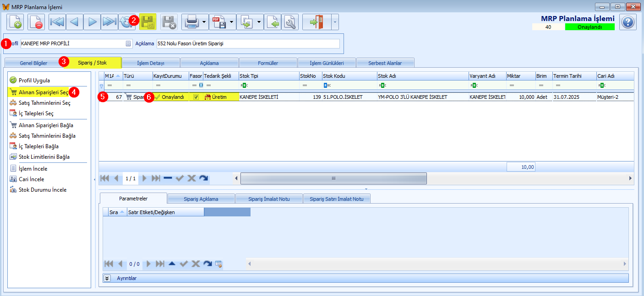
Task: Click İşlem İncele in left panel
Action: point(33,168)
